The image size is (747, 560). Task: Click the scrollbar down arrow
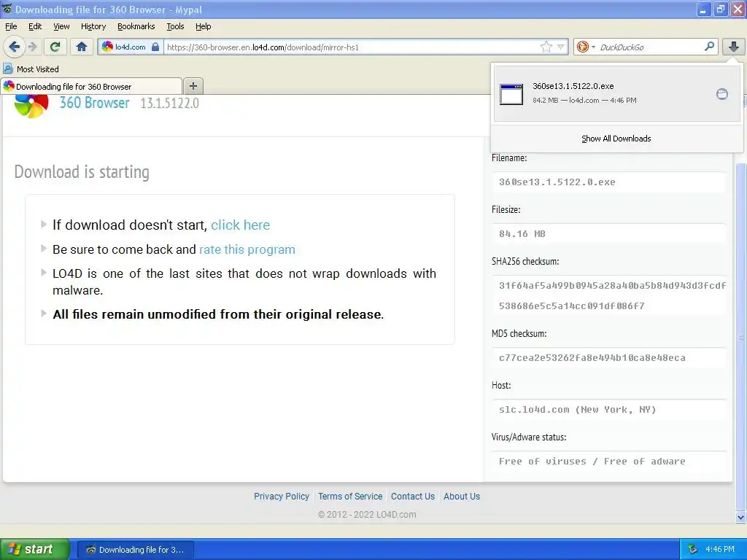[x=740, y=517]
